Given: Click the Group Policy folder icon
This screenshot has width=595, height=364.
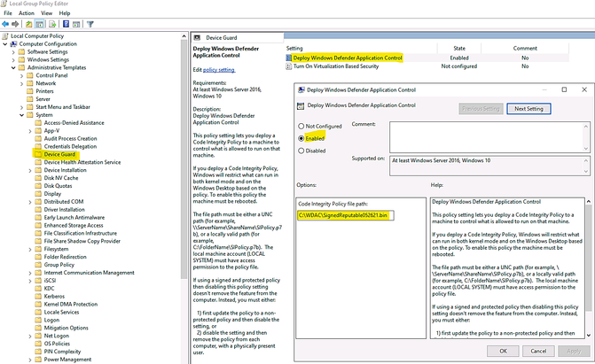Looking at the screenshot, I should [x=38, y=265].
